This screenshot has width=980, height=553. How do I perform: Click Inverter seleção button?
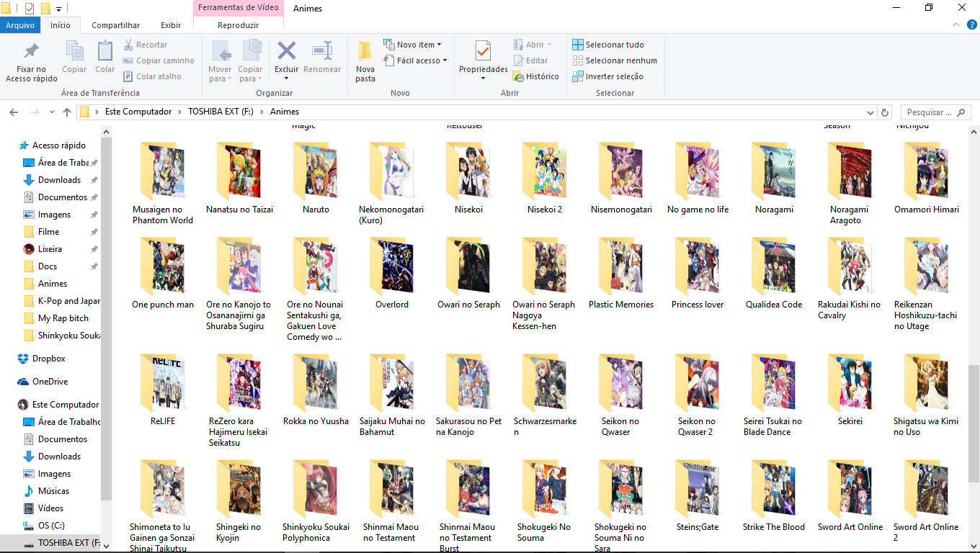pos(608,76)
